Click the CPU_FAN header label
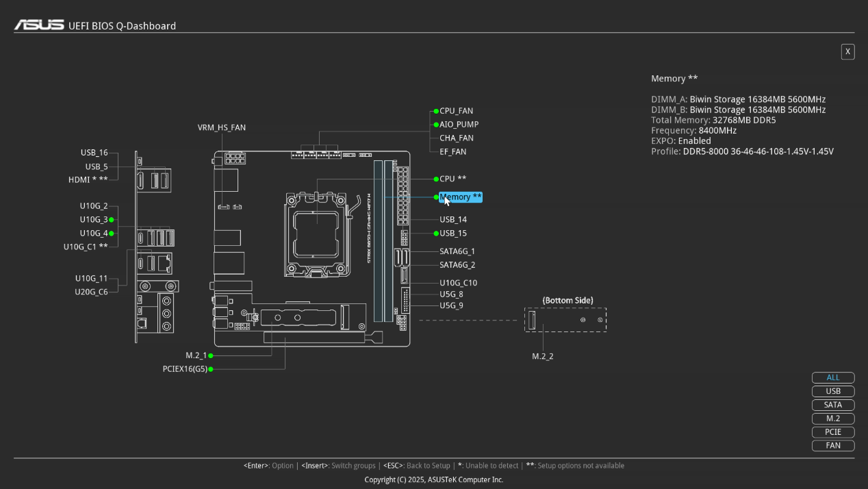The height and width of the screenshot is (489, 868). click(456, 111)
